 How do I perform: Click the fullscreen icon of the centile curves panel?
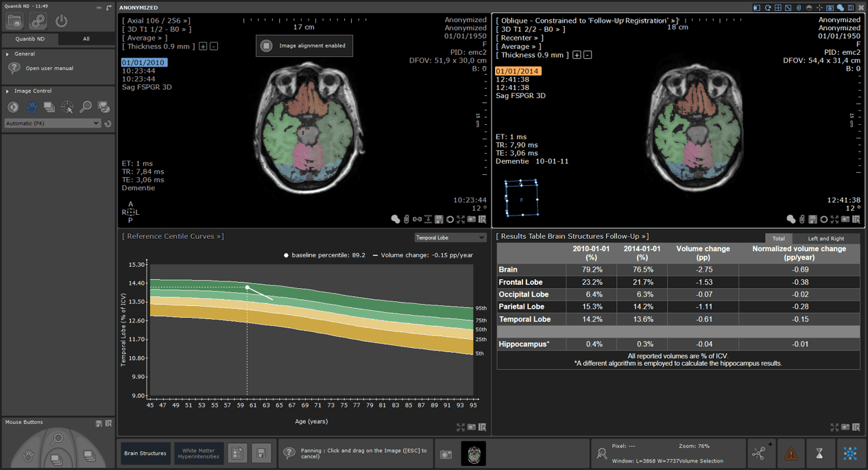[461, 427]
